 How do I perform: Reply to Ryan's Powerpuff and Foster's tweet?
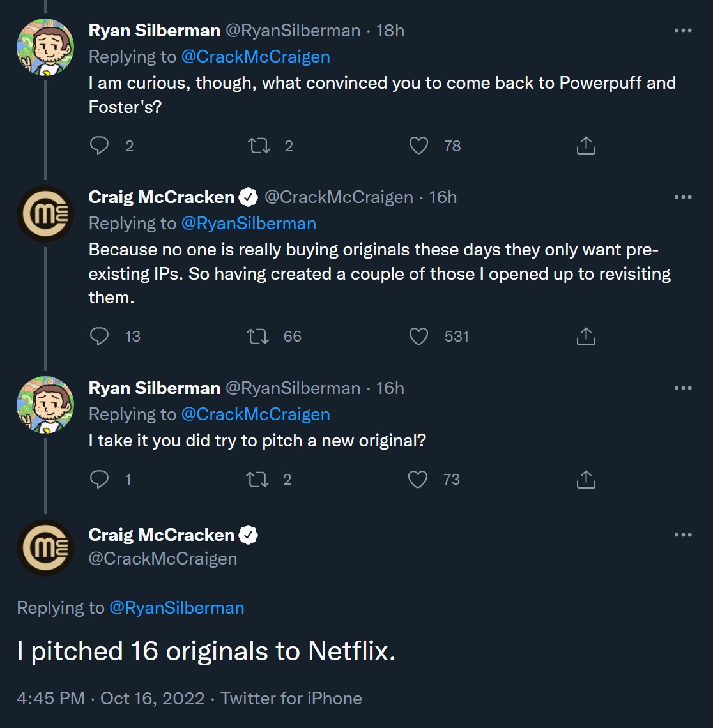(x=99, y=146)
